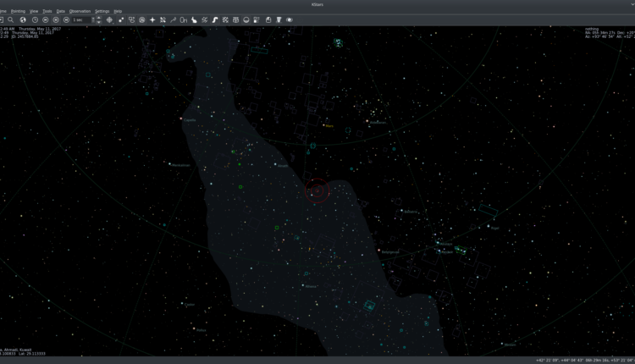Open Find Object with magnifier icon
Viewport: 635px width, 364px height.
pyautogui.click(x=10, y=19)
